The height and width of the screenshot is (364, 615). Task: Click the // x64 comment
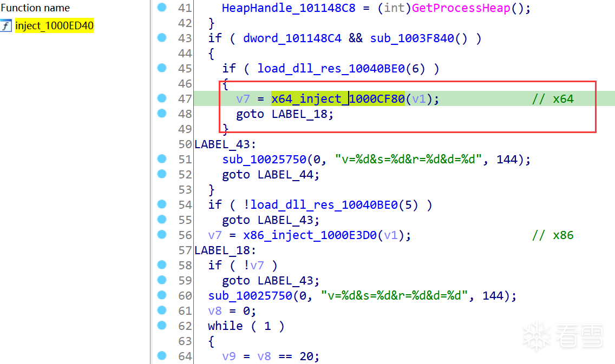coord(553,99)
